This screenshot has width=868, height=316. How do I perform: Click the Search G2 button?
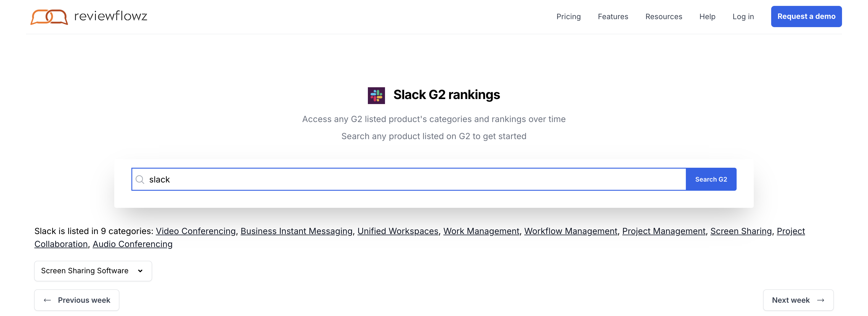(x=711, y=179)
